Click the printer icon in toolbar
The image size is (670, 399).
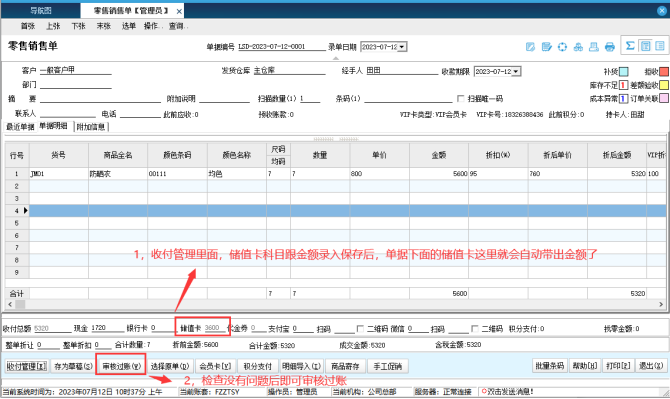[610, 47]
